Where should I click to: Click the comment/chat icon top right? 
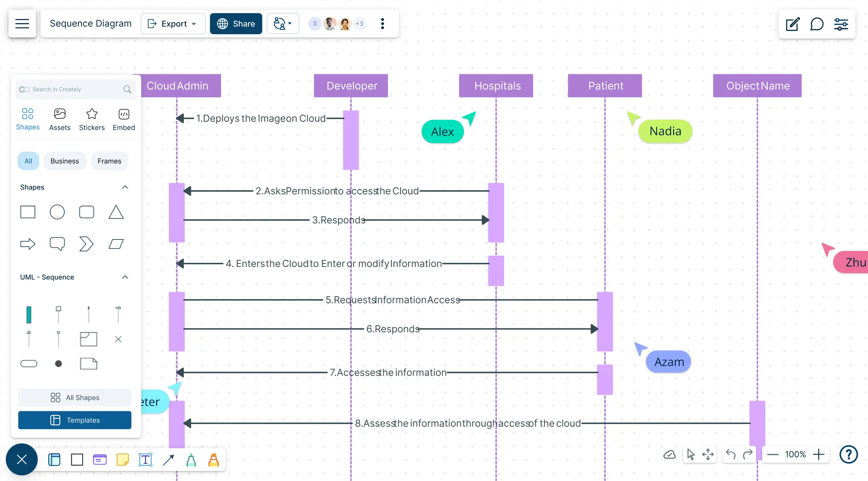(x=817, y=24)
